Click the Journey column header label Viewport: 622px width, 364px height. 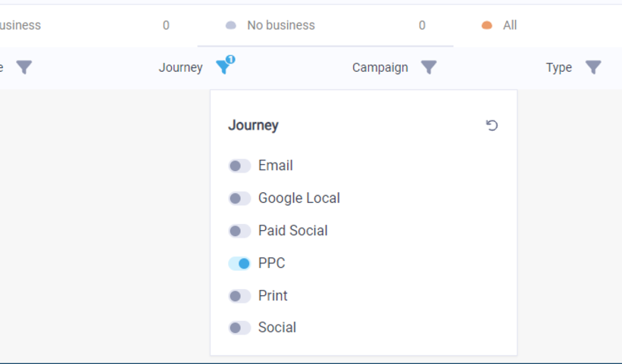[180, 67]
